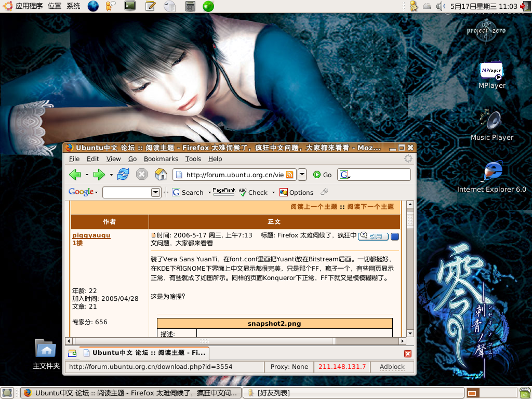Click the Proxy: None status bar entry
The image size is (532, 399).
(289, 367)
